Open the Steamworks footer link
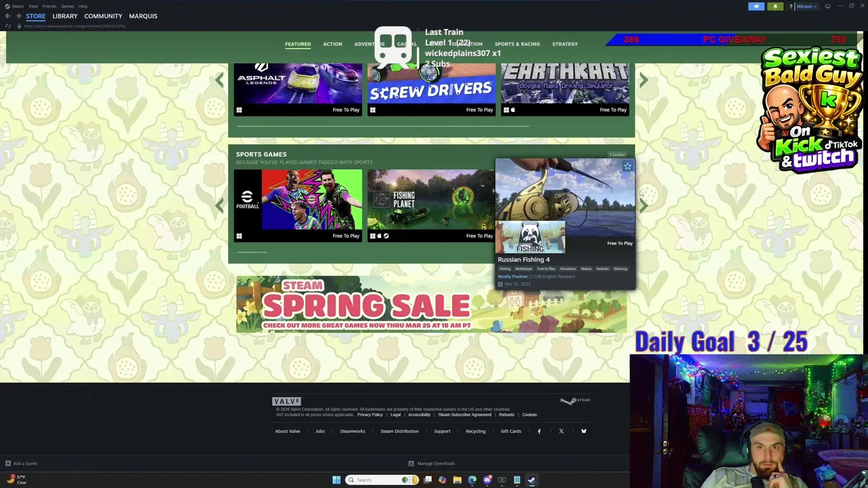Image resolution: width=868 pixels, height=488 pixels. coord(353,431)
